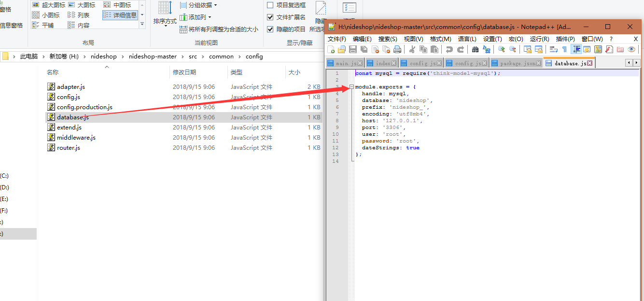
Task: Select 详细信息 layout option
Action: pos(120,15)
